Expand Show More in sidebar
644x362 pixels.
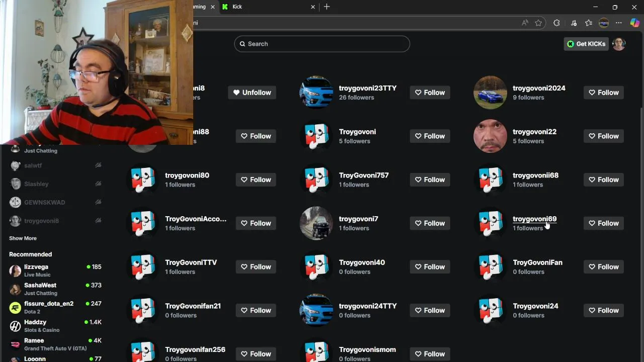point(23,238)
